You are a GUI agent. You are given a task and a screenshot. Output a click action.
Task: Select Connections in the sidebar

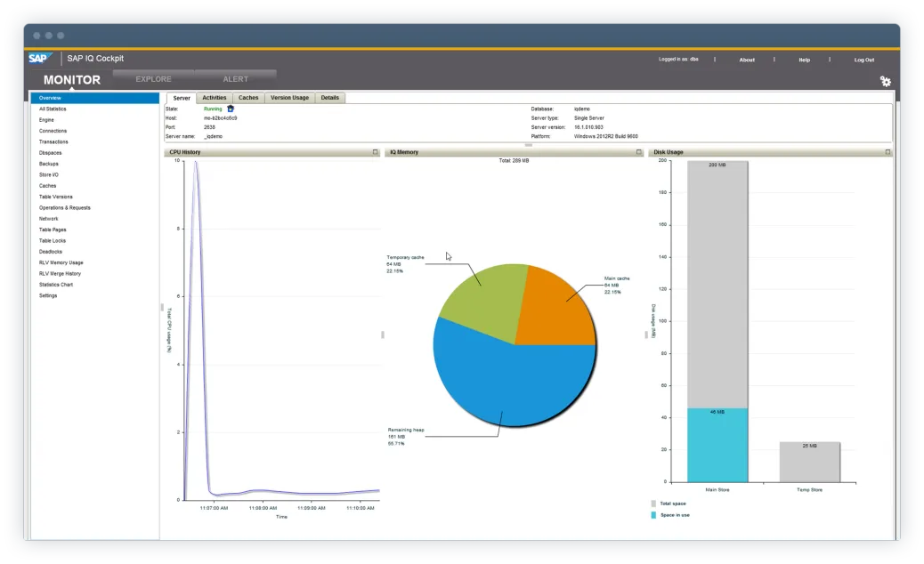(x=53, y=131)
